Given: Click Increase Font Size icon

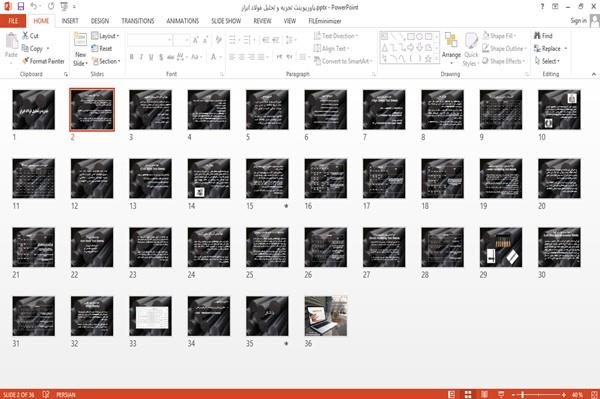Looking at the screenshot, I should [x=196, y=40].
